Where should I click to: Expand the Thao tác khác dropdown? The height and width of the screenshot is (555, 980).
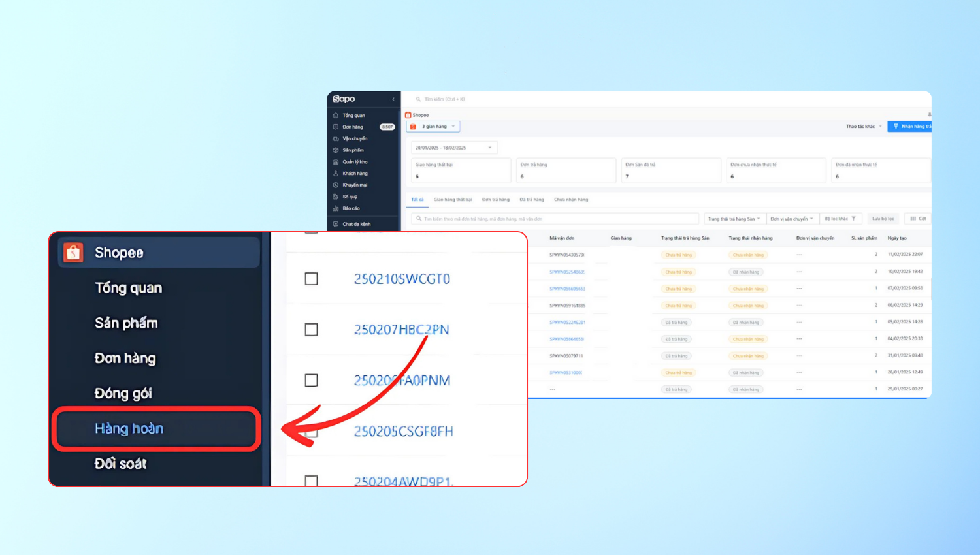pyautogui.click(x=864, y=127)
